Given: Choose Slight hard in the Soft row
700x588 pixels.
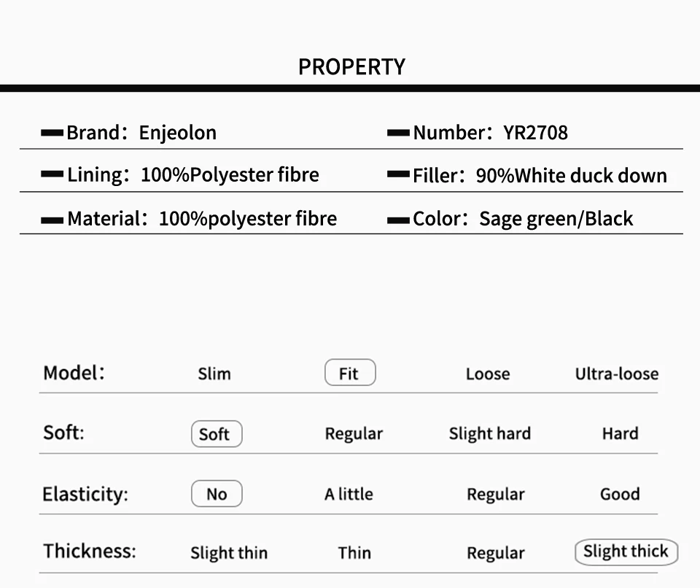Looking at the screenshot, I should pyautogui.click(x=490, y=434).
